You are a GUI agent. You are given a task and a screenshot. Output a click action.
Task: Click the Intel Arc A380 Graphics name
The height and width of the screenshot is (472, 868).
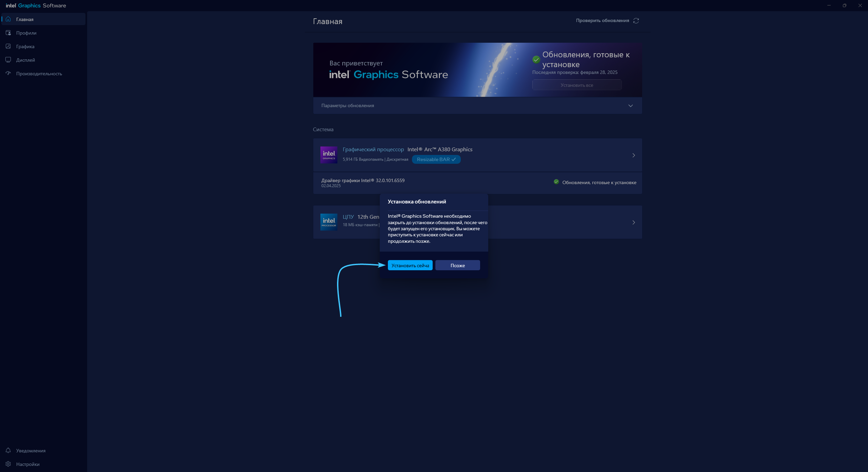tap(440, 150)
